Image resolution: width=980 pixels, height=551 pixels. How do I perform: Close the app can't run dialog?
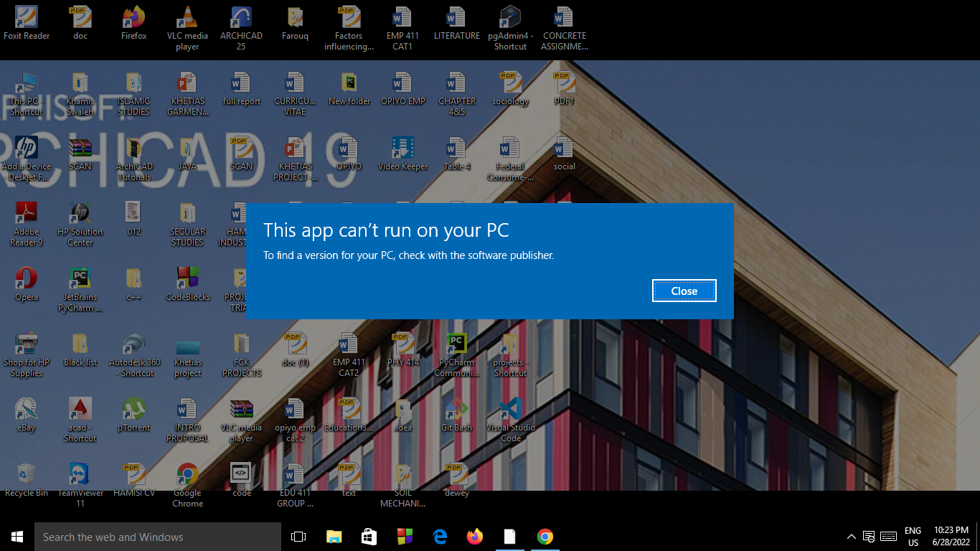click(684, 291)
